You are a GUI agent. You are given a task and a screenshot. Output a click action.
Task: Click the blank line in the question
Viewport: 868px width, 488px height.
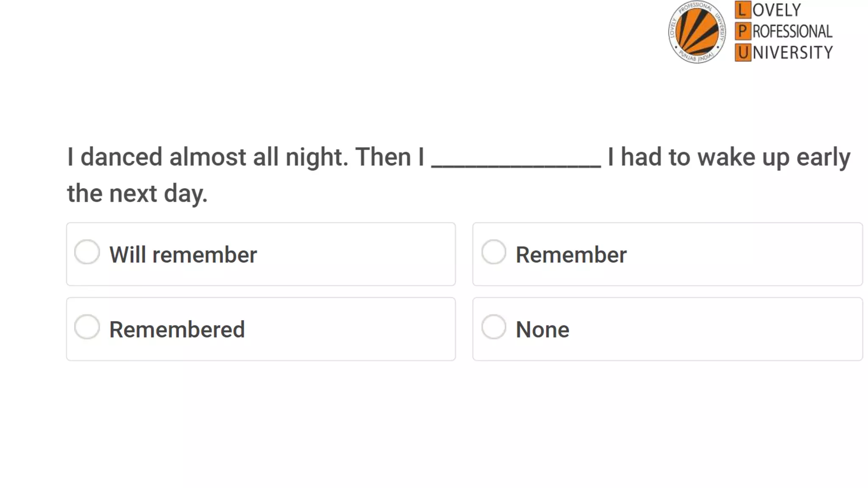516,163
